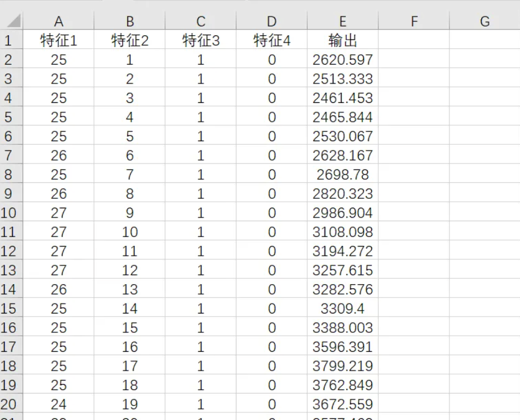
Task: Click the cell labeled 输出
Action: (x=343, y=40)
